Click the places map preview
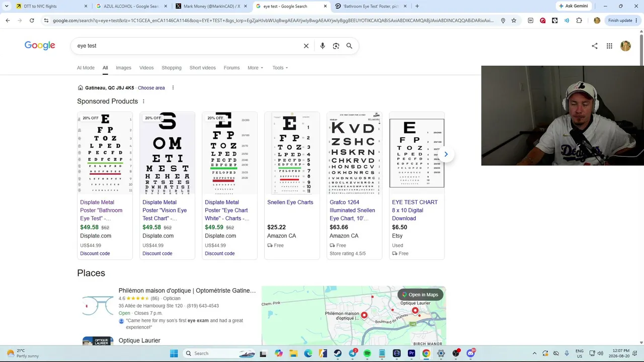644x362 pixels. tap(354, 316)
